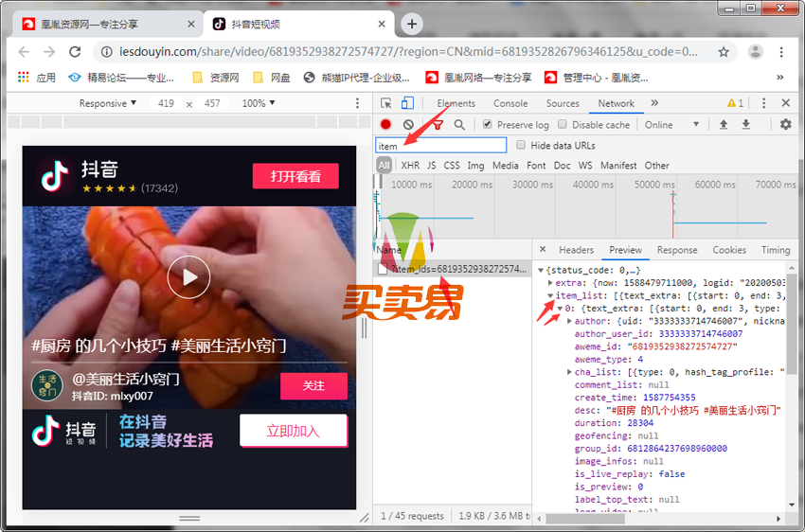This screenshot has width=805, height=532.
Task: Bookmark this page with the star icon
Action: tap(724, 52)
